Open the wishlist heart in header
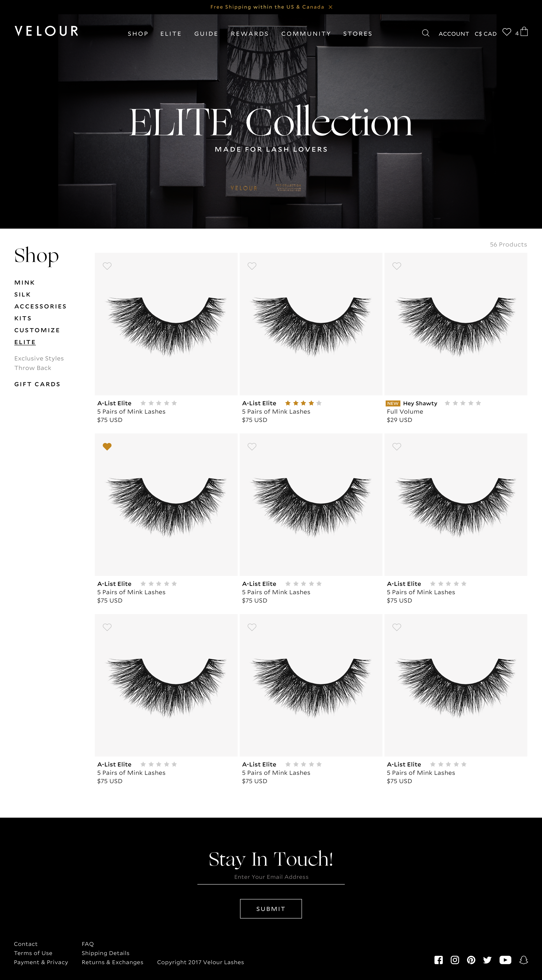Screen dimensions: 542x980 coord(507,32)
